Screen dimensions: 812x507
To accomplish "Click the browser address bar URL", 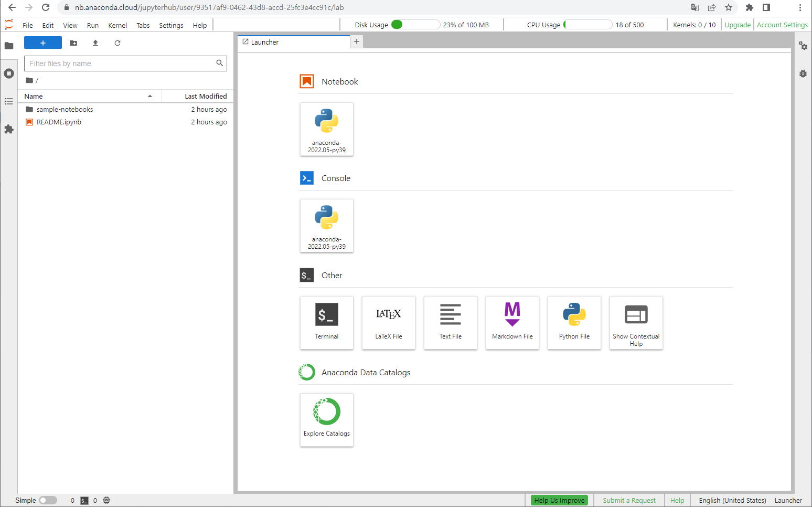I will [209, 7].
